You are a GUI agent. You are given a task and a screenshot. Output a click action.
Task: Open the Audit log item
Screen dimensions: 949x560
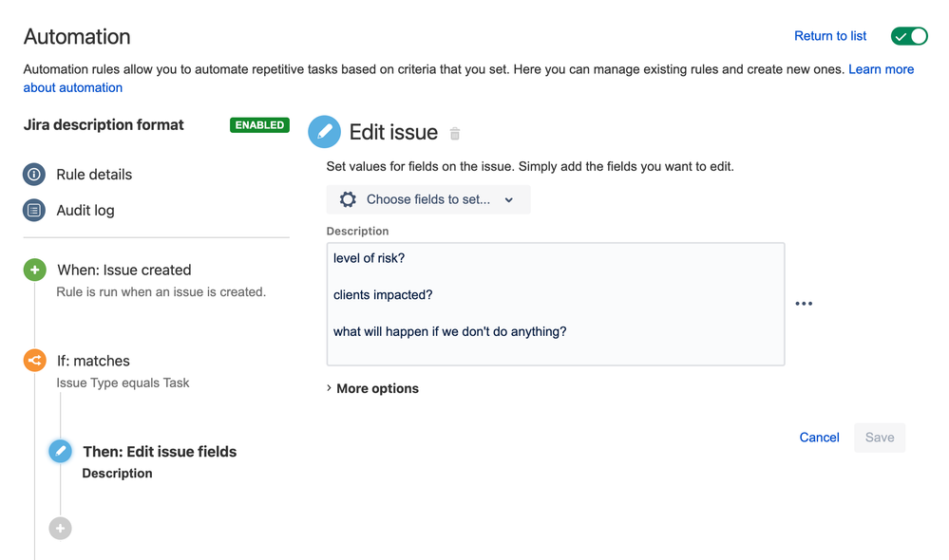coord(85,210)
